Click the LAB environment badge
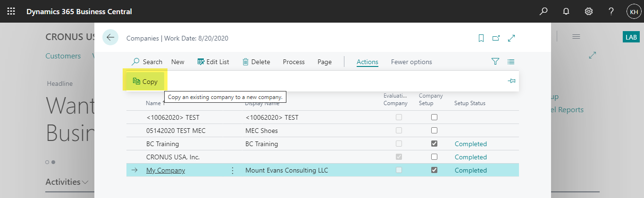The height and width of the screenshot is (198, 644). tap(631, 37)
